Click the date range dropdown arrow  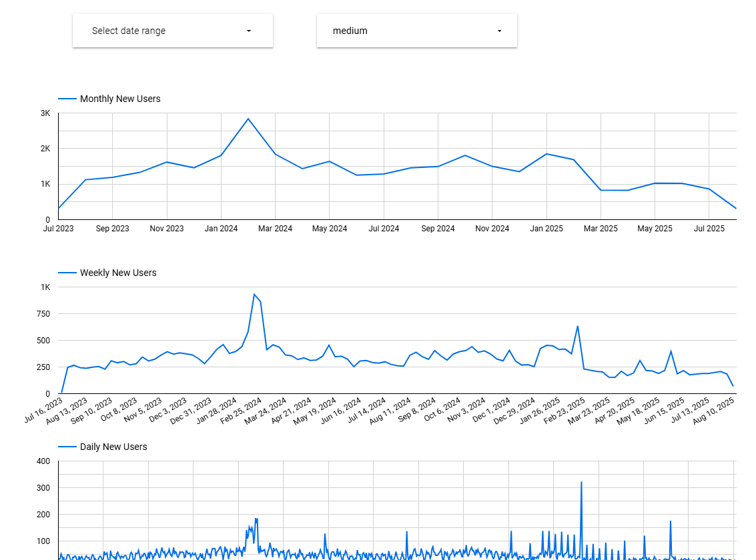249,31
